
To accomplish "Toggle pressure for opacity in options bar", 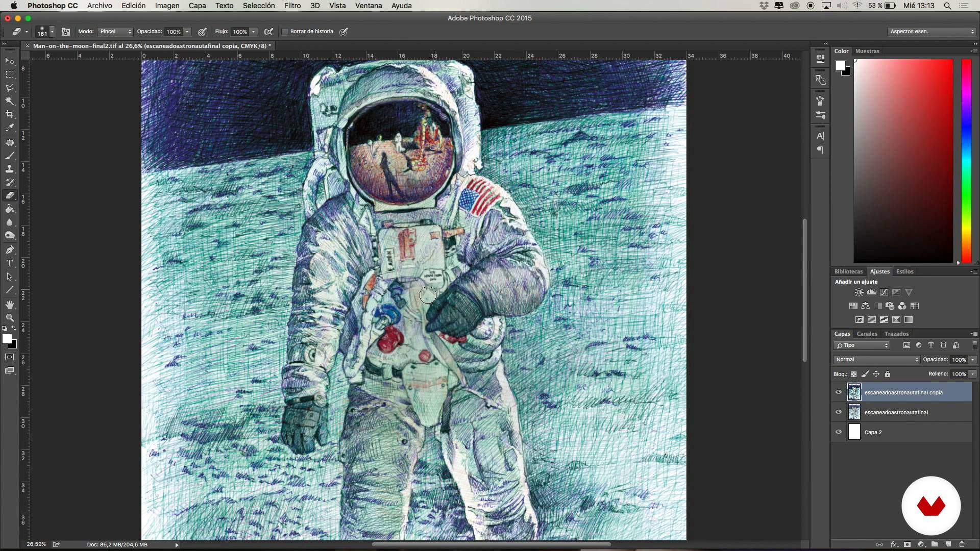I will [202, 32].
